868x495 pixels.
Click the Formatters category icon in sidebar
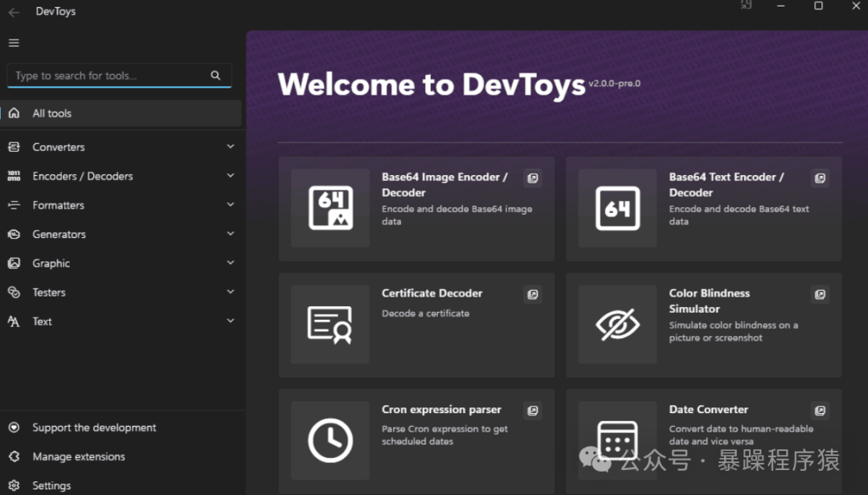point(13,205)
